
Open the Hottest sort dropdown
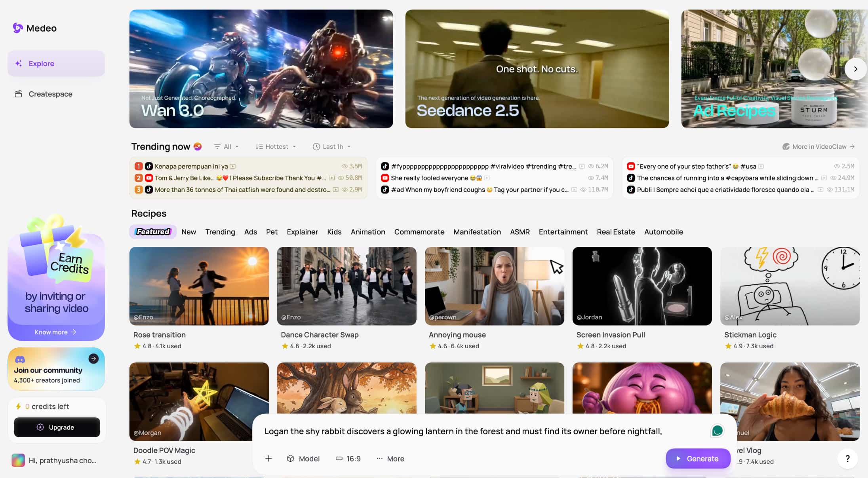(x=276, y=146)
